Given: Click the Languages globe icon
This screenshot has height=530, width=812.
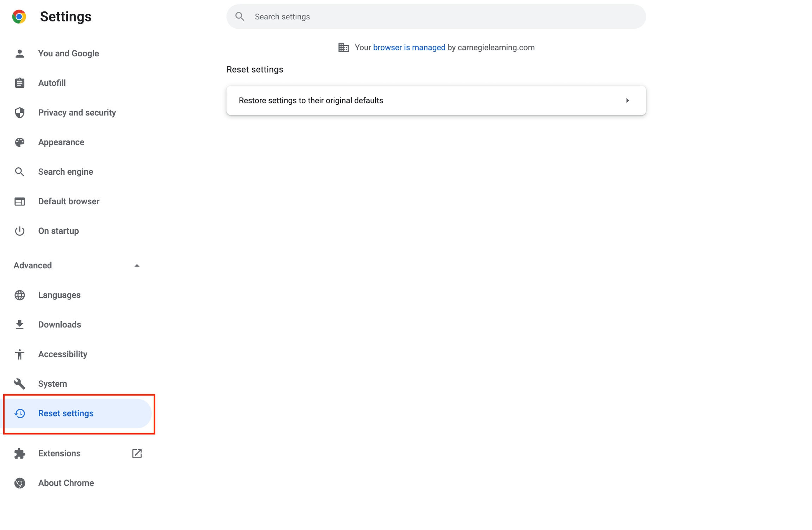Looking at the screenshot, I should pos(20,295).
